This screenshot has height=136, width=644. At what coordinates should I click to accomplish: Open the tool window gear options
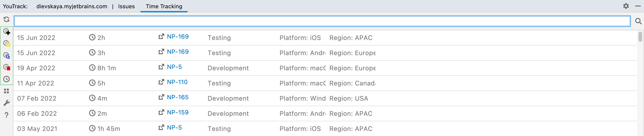click(626, 6)
